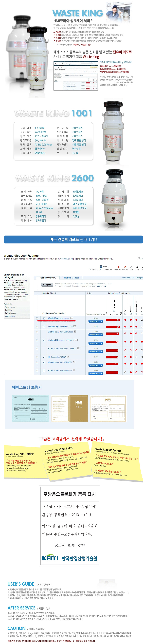This screenshot has height=644, width=143.
Task: Click the AFTER SERVICE section heading
Action: pyautogui.click(x=21, y=608)
